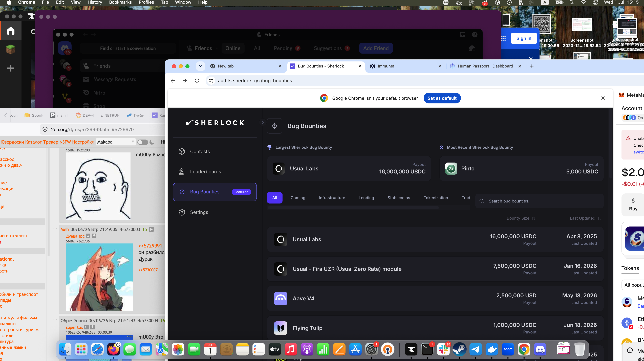Open Spotlight search in menu bar
644x361 pixels.
pyautogui.click(x=571, y=3)
